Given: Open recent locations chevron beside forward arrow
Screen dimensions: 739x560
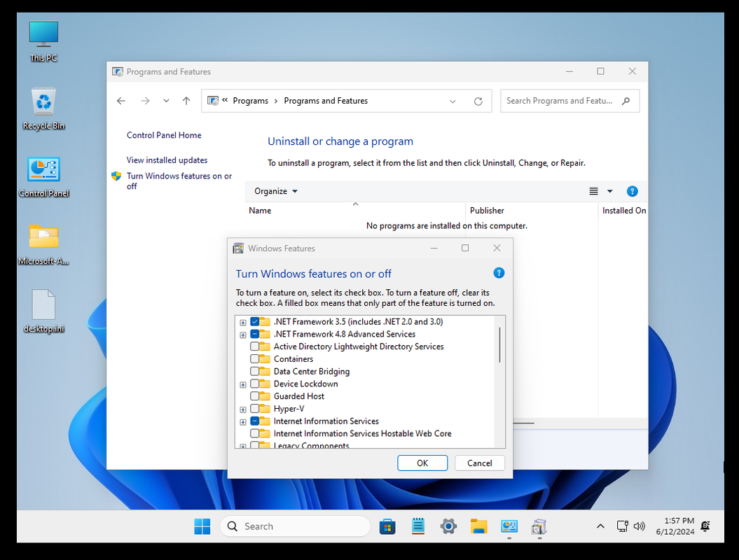Looking at the screenshot, I should [166, 101].
